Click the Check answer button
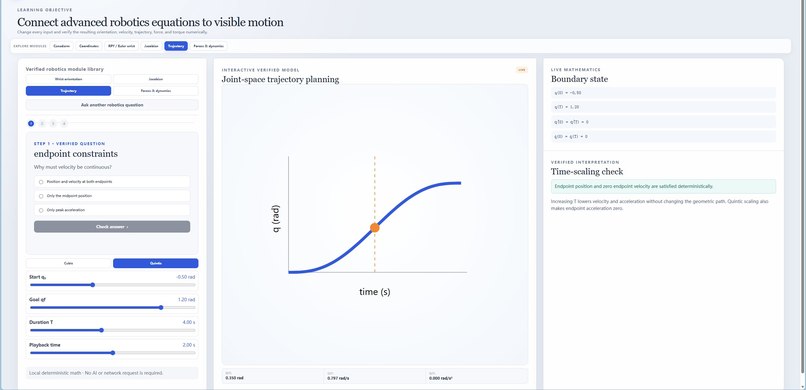 112,227
